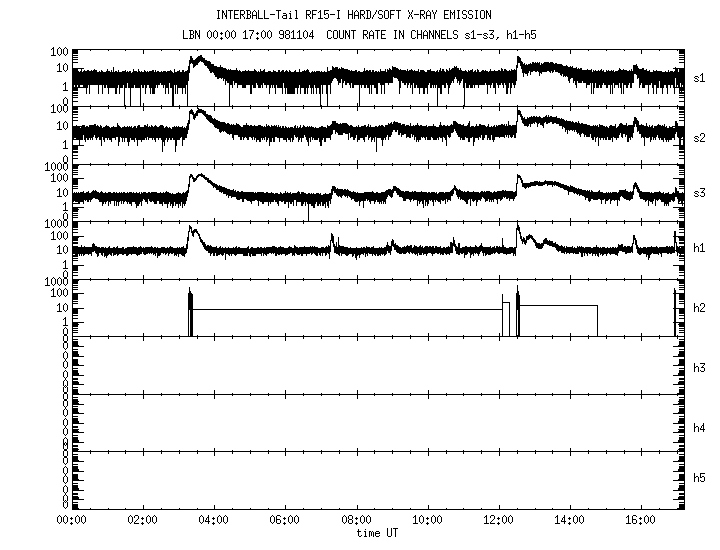Select the 08:00 time axis label

(x=356, y=521)
